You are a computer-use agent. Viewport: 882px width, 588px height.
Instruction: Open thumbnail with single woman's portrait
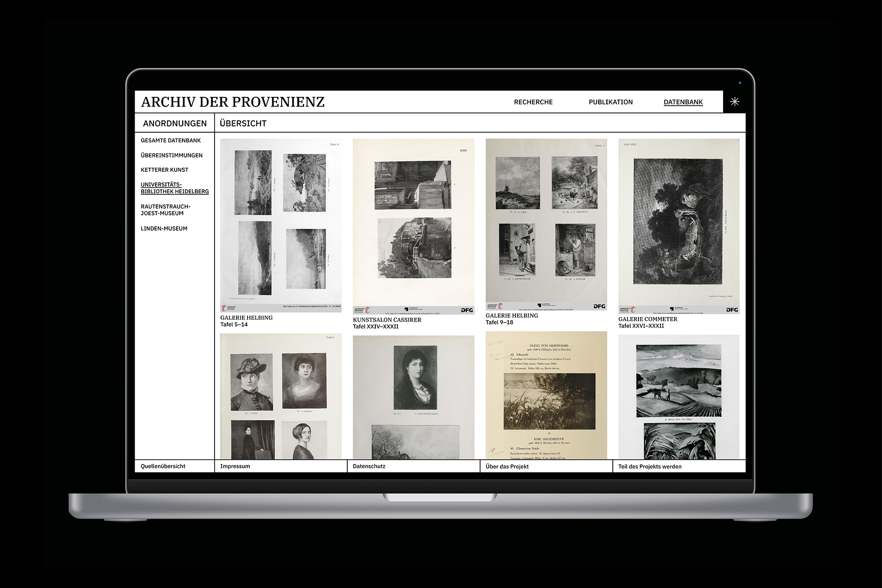coord(413,397)
